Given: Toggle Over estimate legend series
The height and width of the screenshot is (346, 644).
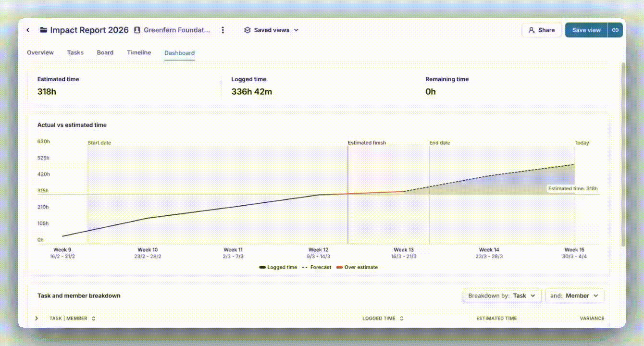Looking at the screenshot, I should (x=357, y=267).
